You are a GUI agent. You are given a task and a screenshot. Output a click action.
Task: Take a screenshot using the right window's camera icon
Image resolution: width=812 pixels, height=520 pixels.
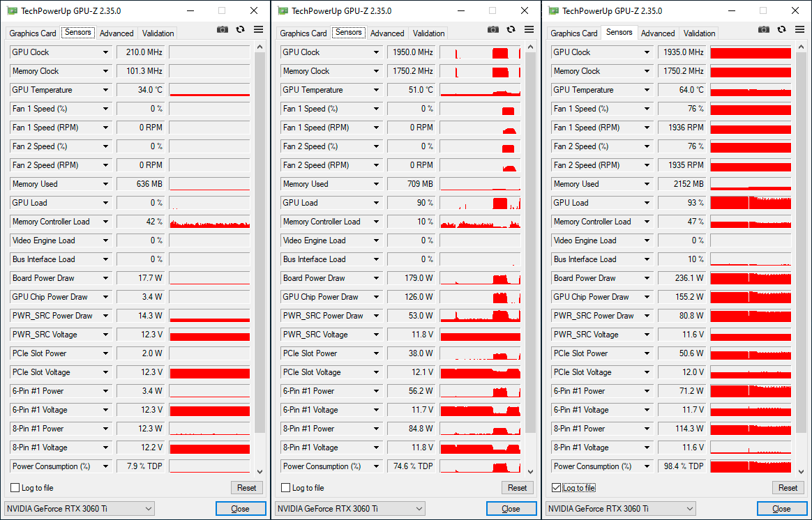point(764,29)
